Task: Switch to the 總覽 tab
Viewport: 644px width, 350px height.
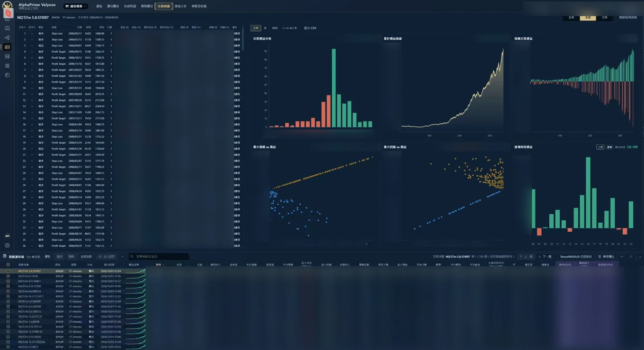Action: click(x=99, y=6)
